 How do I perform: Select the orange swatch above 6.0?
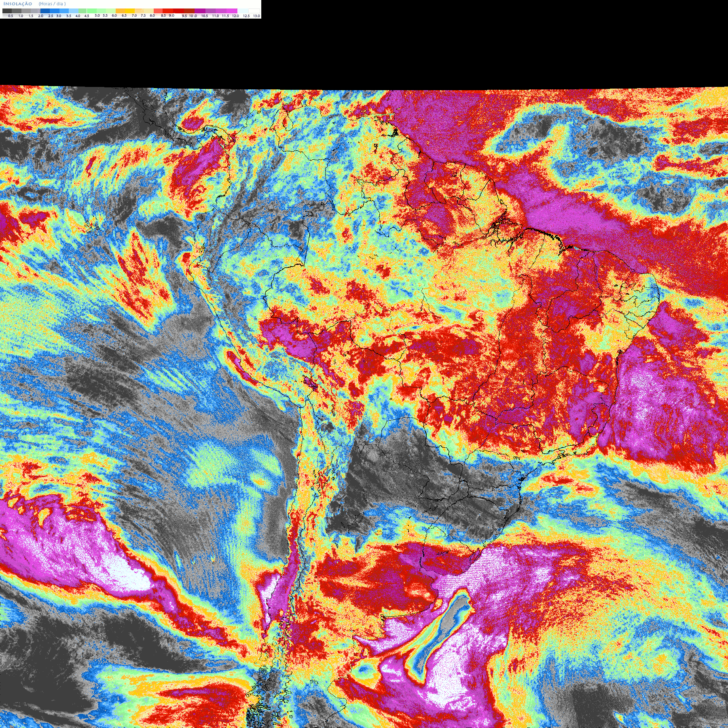[120, 11]
